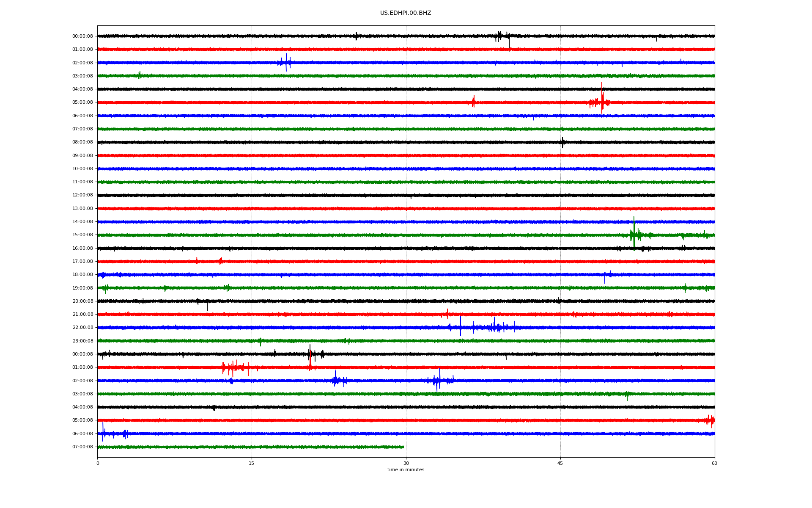
Task: Click the black spike on 08:00:08 trace
Action: coord(562,142)
